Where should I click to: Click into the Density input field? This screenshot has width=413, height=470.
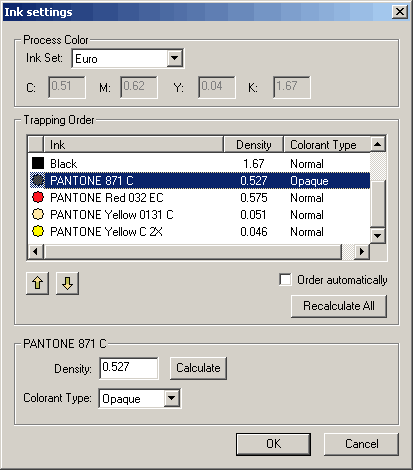click(x=129, y=368)
